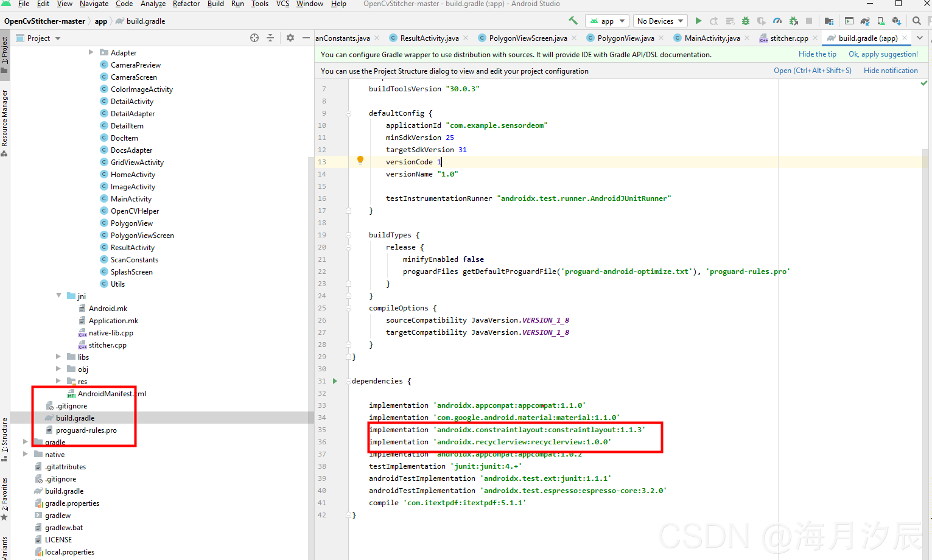
Task: Switch to the ResultActivity.java tab
Action: 429,38
